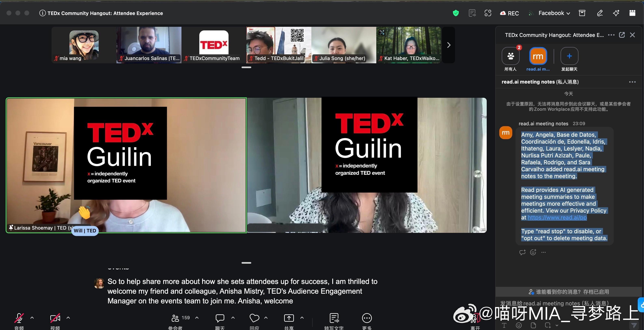
Task: Expand reactions options caret
Action: click(266, 318)
